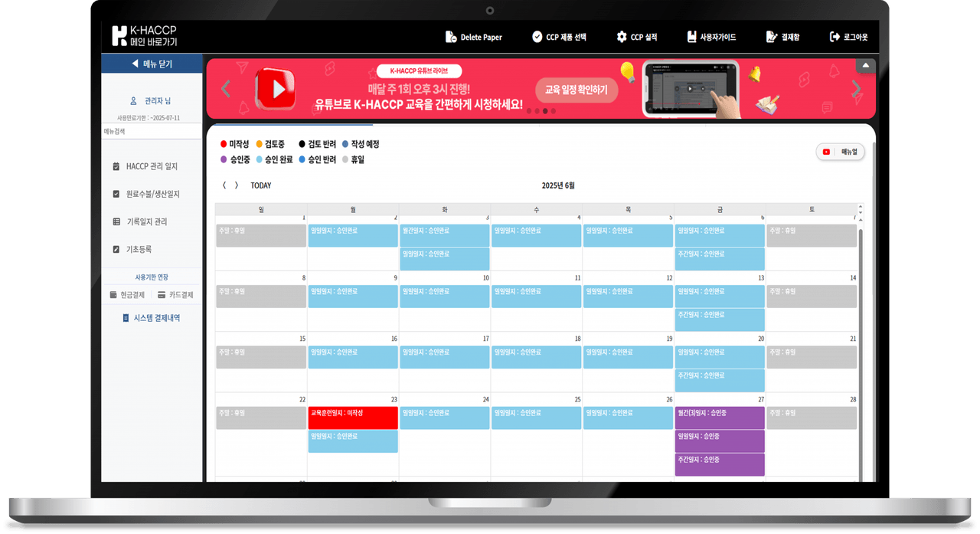Open 사용자가이드 book icon
Screen dimensions: 980x534
pos(691,37)
